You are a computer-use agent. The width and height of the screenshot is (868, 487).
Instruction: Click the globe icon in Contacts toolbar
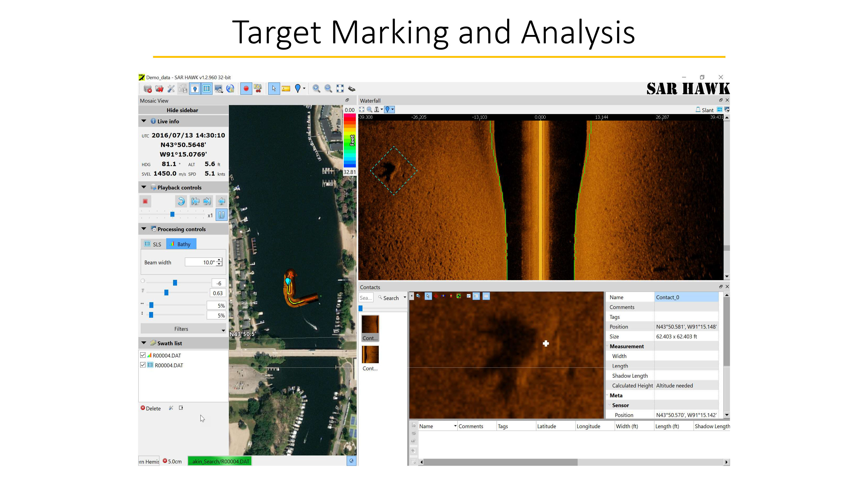pos(418,296)
